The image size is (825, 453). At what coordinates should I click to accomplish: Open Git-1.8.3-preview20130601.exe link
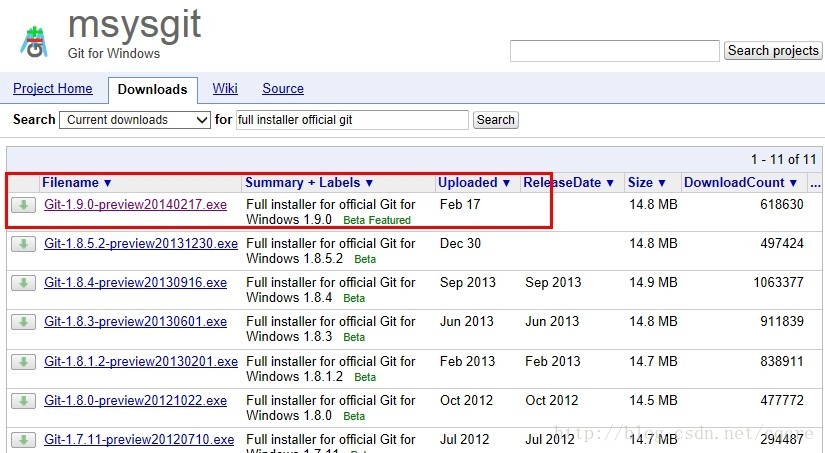click(x=135, y=321)
